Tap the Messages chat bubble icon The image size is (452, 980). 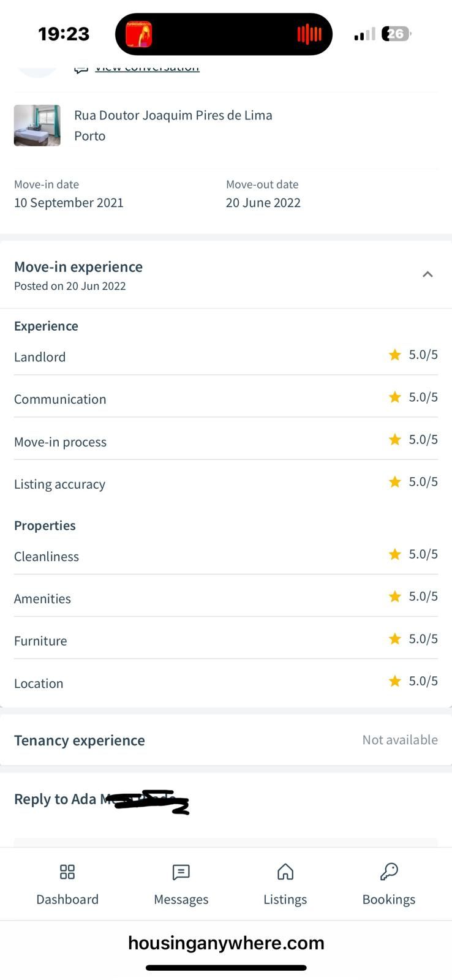(181, 872)
